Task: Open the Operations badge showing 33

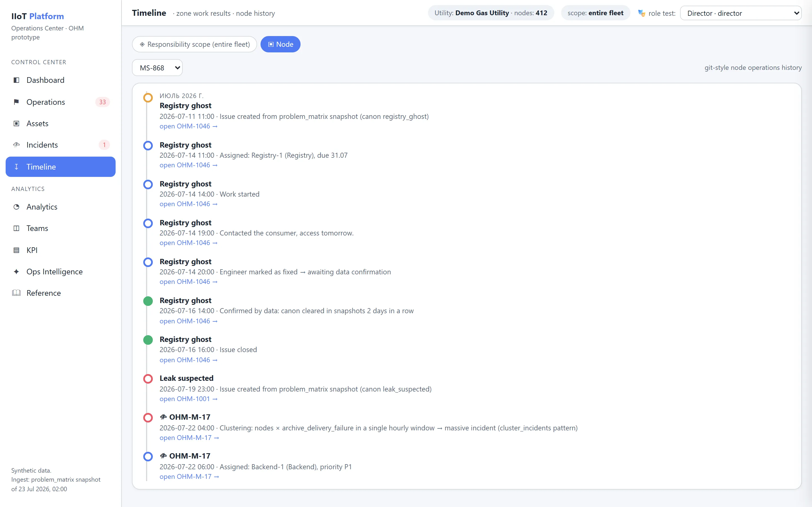Action: pyautogui.click(x=102, y=102)
